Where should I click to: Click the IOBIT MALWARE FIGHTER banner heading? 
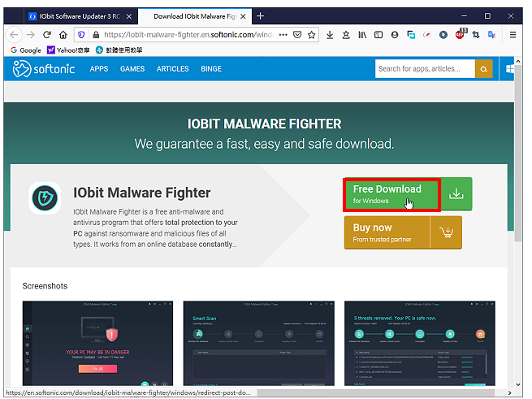(264, 124)
